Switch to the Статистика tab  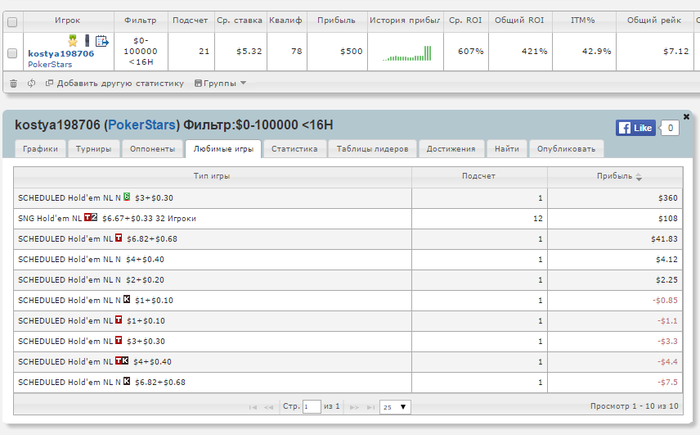click(294, 149)
